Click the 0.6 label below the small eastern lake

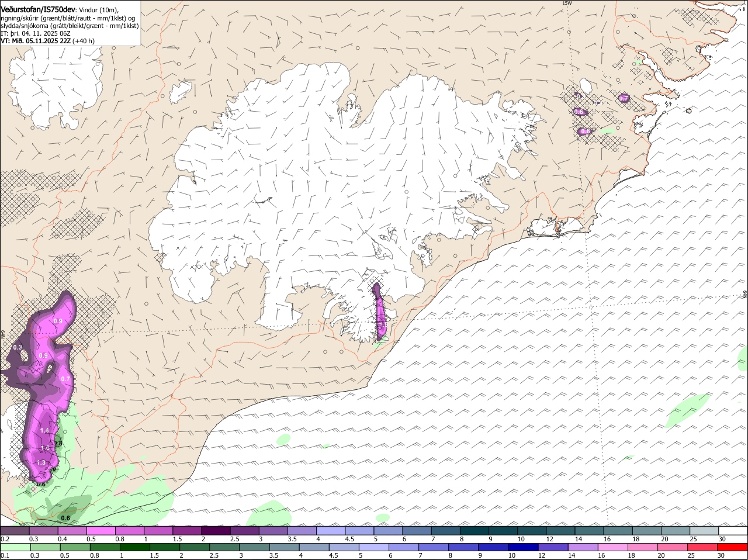pos(579,111)
